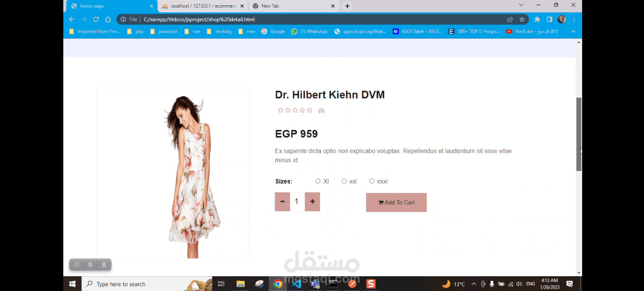Close the New Tab tab
Screen dimensions: 644x291
pyautogui.click(x=333, y=6)
